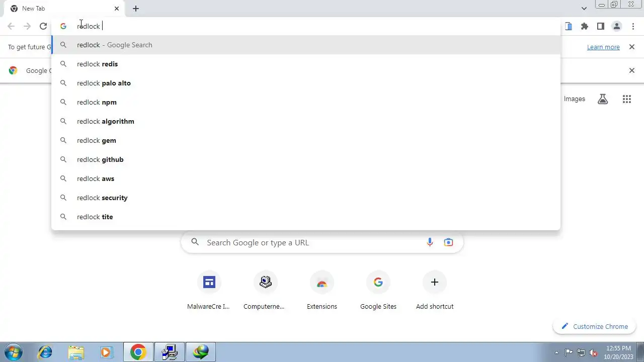Select the 'redlock security' suggestion

pyautogui.click(x=306, y=198)
